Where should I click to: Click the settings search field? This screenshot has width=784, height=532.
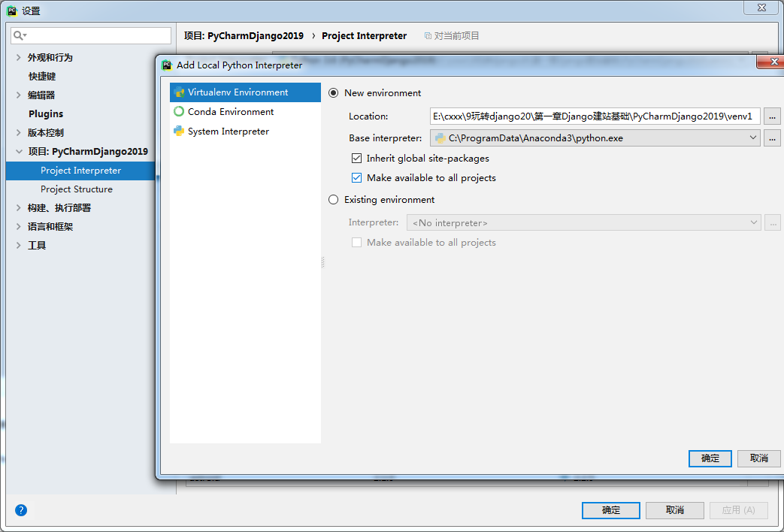click(91, 35)
